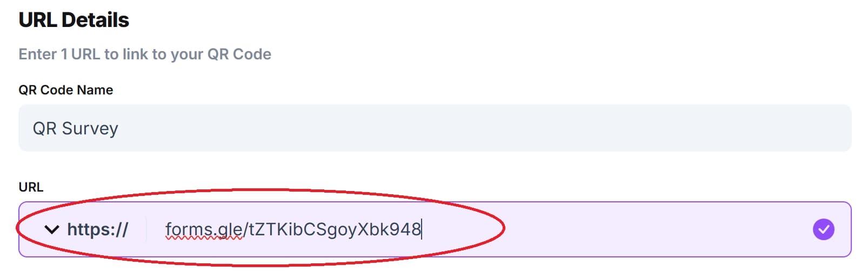
Task: Click the purple checkmark validation icon
Action: click(x=823, y=229)
